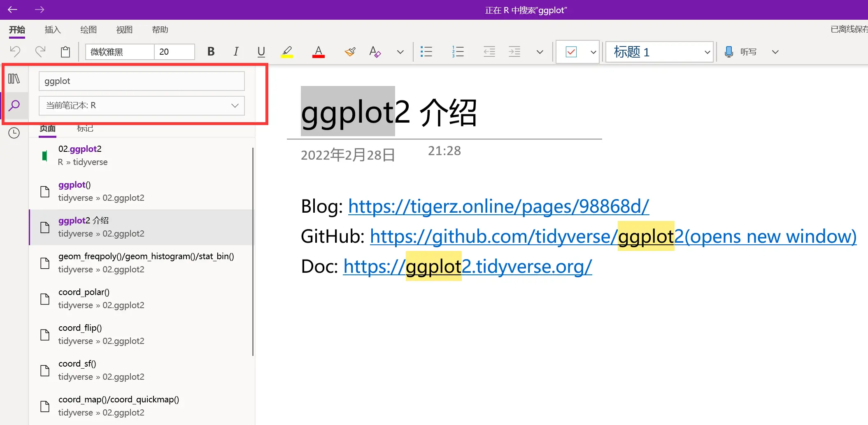868x425 pixels.
Task: Expand the search scope dropdown
Action: 235,106
